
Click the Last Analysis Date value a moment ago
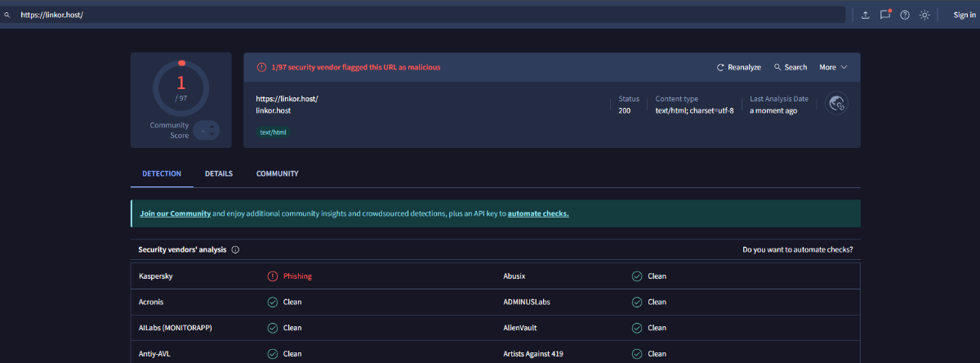tap(773, 110)
